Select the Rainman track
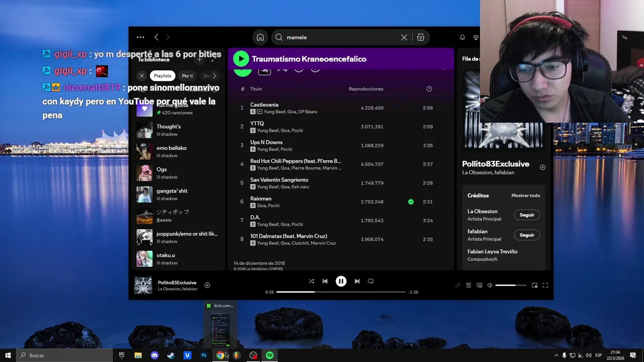 [341, 202]
